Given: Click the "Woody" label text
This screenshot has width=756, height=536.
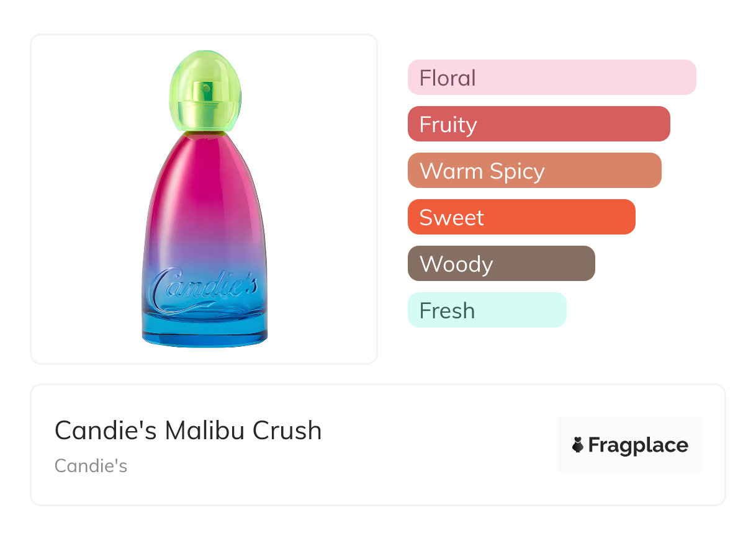Looking at the screenshot, I should coord(456,264).
